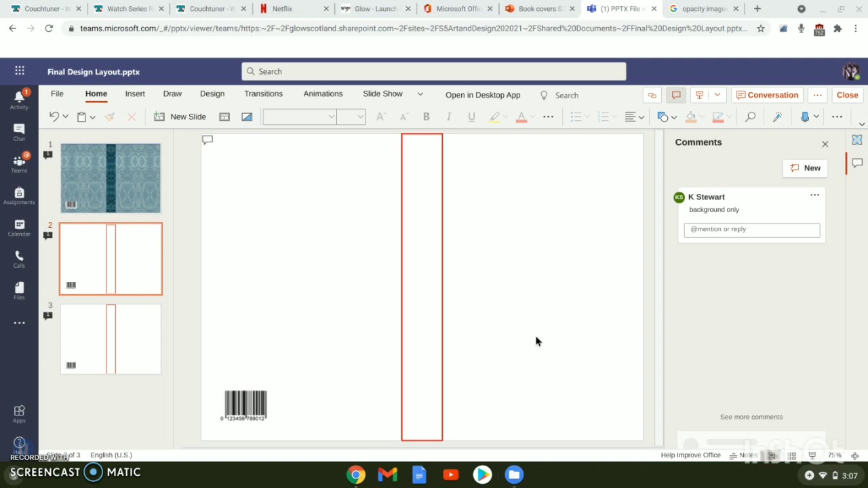Switch to the Transitions tab
This screenshot has height=488, width=868.
coord(263,94)
